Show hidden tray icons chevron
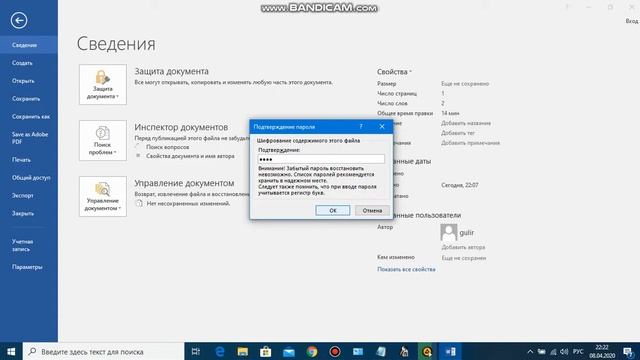The height and width of the screenshot is (360, 640). click(530, 351)
